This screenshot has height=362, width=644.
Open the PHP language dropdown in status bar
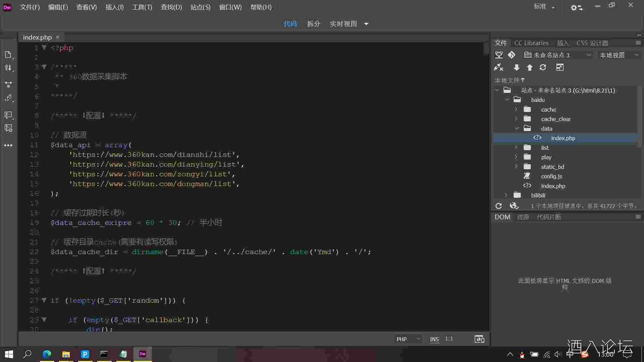[x=408, y=339]
